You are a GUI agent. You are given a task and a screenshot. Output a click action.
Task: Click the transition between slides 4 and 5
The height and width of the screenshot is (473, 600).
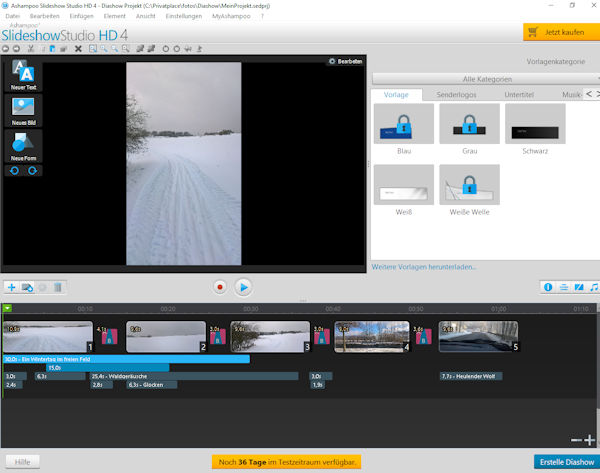point(424,336)
